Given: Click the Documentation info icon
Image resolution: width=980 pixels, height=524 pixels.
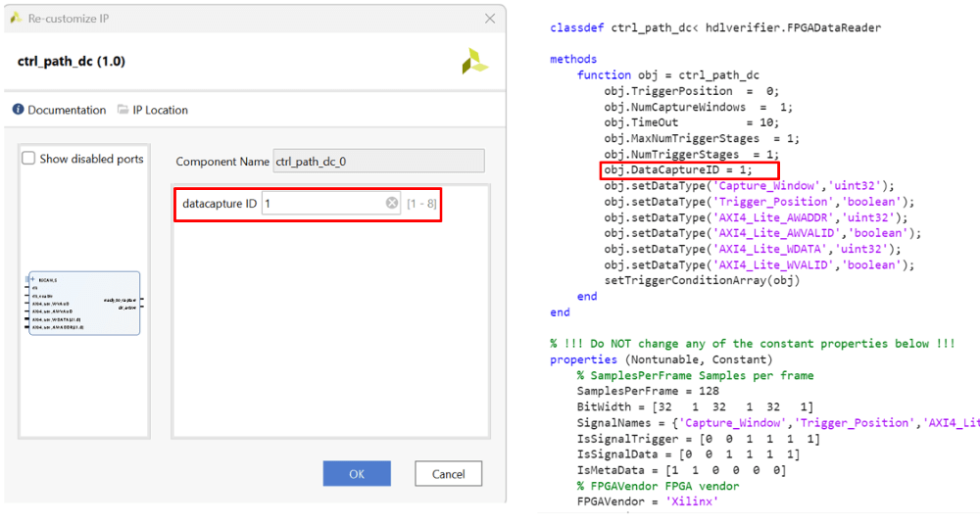Looking at the screenshot, I should click(18, 110).
